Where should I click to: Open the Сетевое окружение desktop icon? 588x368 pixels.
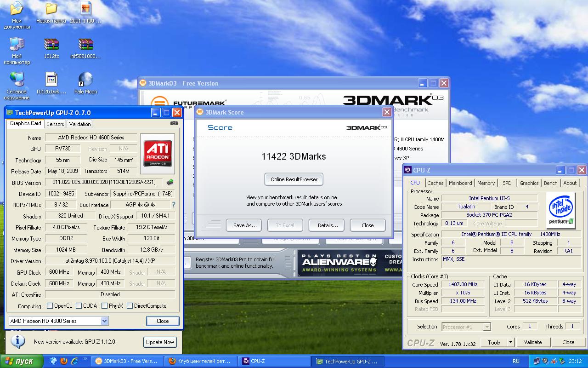click(18, 86)
